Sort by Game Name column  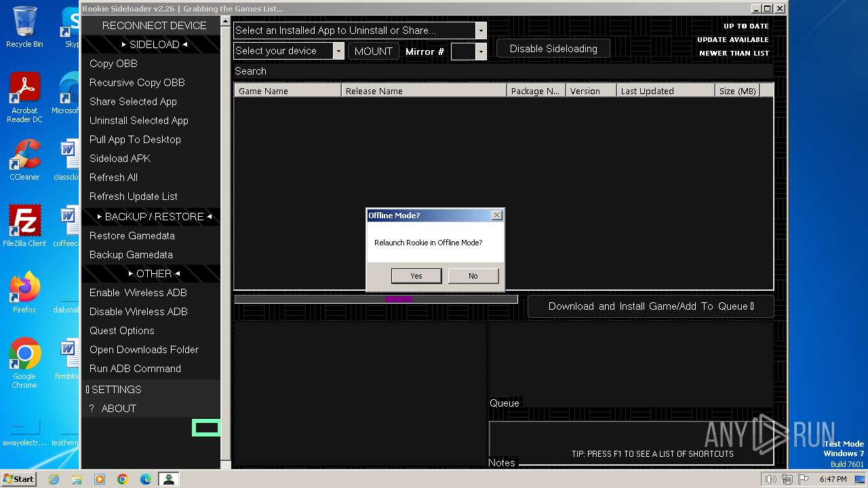[288, 91]
